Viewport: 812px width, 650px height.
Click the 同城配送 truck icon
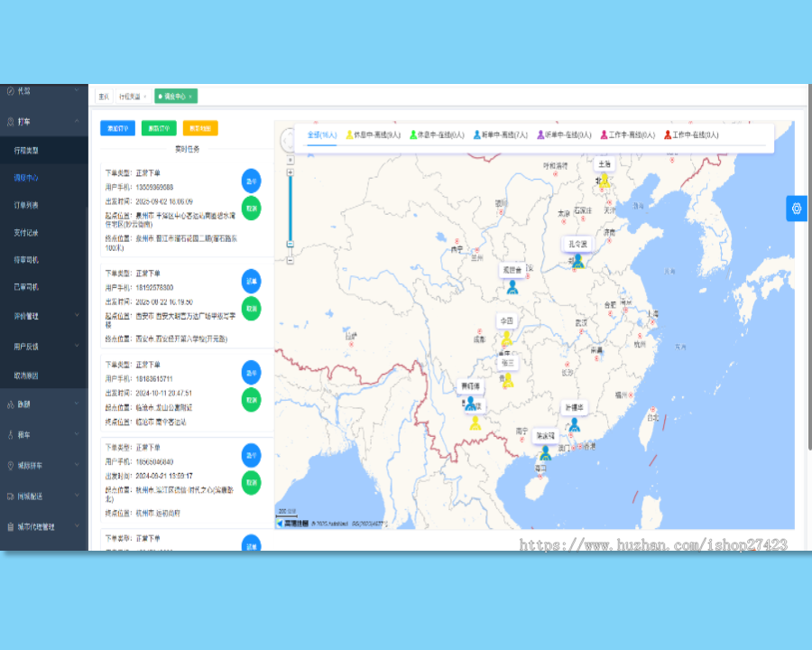click(10, 496)
